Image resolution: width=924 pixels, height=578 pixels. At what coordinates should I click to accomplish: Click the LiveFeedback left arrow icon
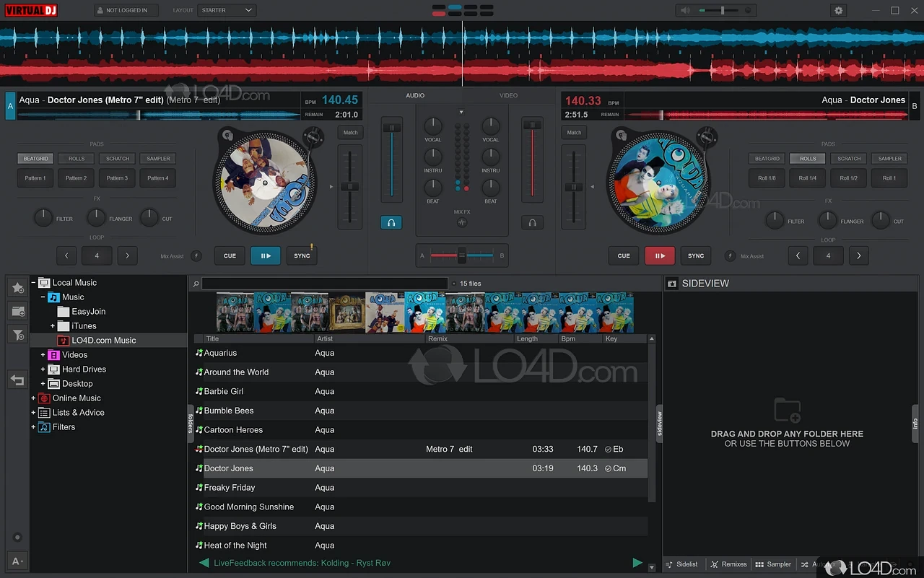click(x=204, y=563)
